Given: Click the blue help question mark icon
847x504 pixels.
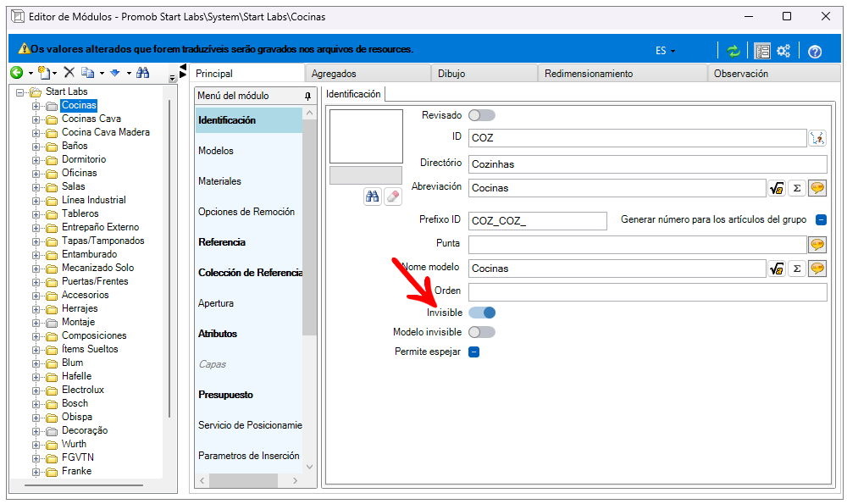Looking at the screenshot, I should 815,51.
